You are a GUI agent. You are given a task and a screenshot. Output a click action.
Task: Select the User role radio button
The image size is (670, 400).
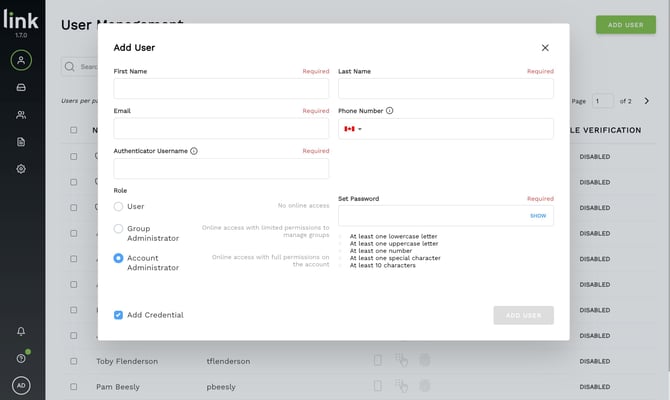pyautogui.click(x=118, y=206)
